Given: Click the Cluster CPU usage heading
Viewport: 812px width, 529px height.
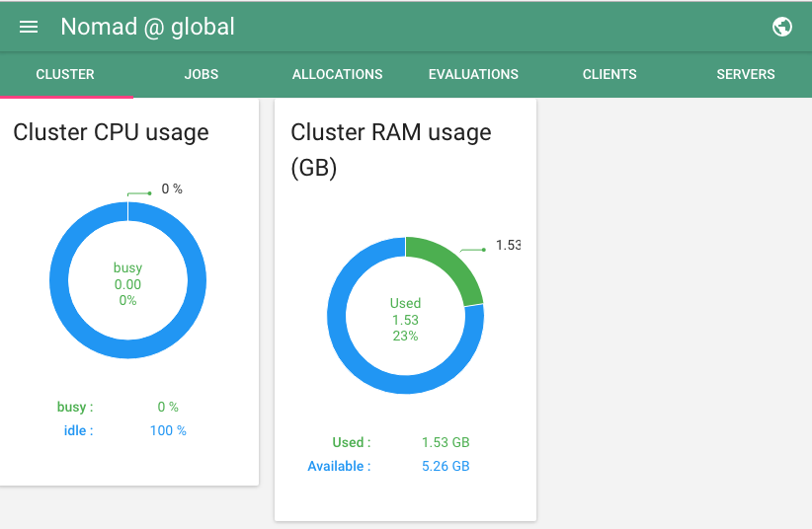Looking at the screenshot, I should coord(111,132).
